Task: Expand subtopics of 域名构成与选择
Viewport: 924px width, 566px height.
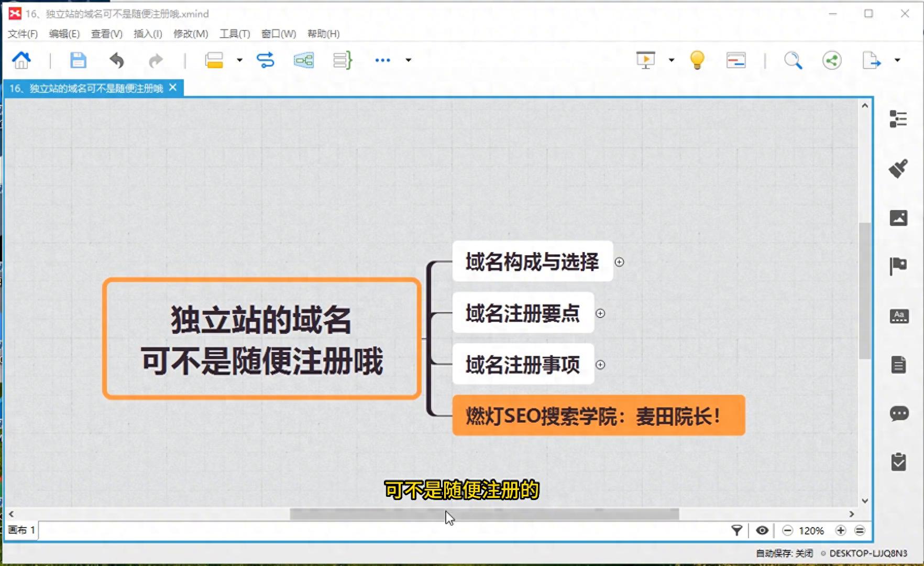Action: pyautogui.click(x=620, y=263)
